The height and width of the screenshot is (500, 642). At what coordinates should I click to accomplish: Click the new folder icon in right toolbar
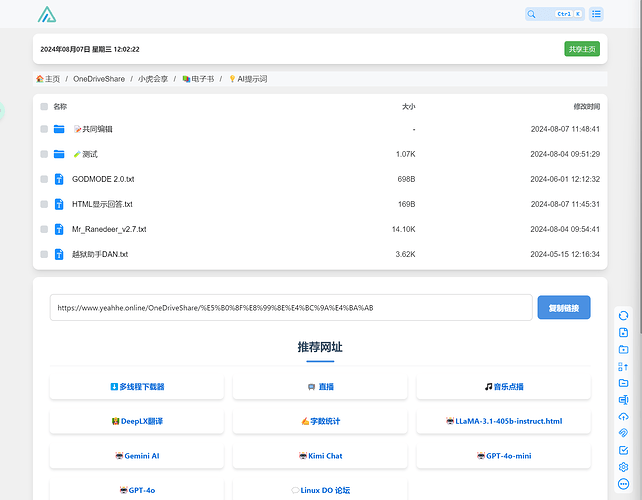pos(623,349)
